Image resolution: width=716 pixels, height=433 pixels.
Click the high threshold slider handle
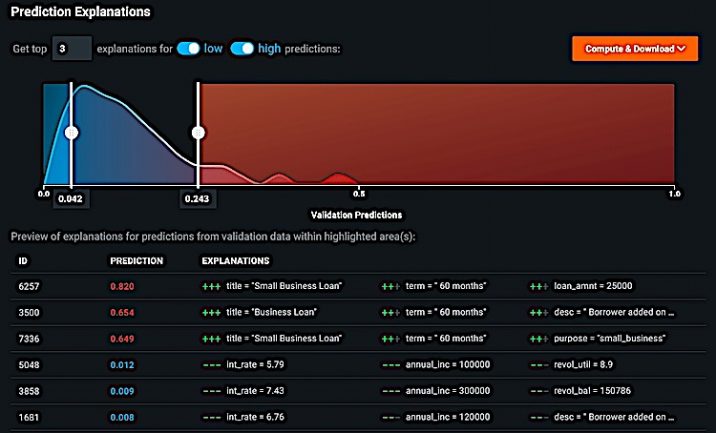coord(198,132)
